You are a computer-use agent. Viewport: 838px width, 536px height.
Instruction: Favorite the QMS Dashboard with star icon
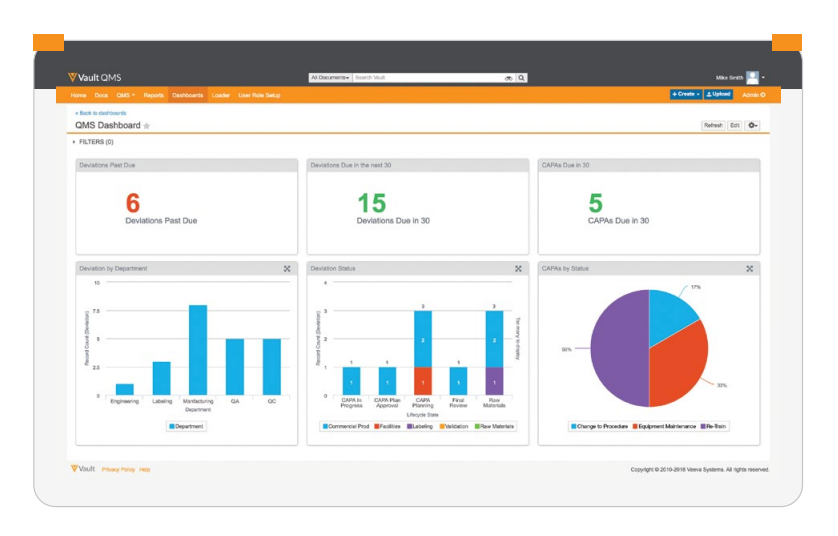(147, 126)
